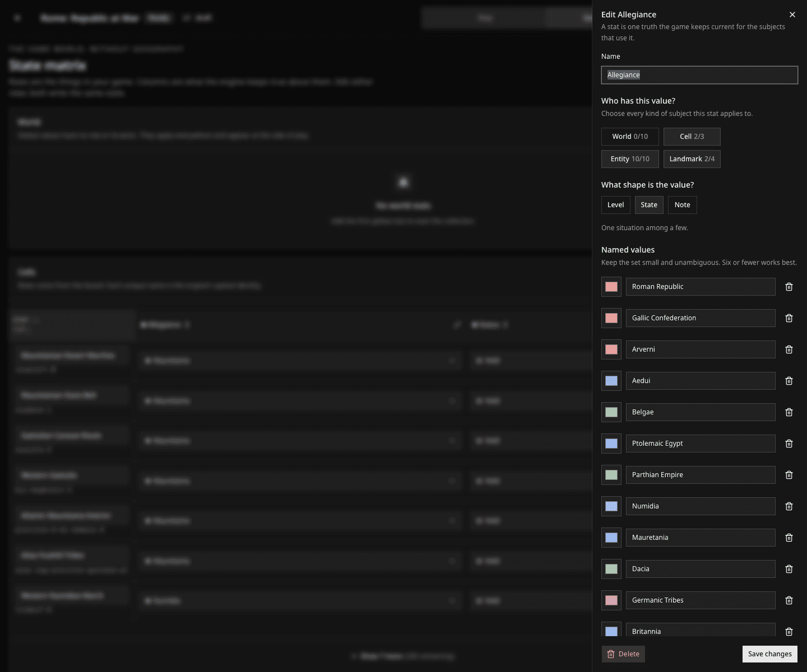The image size is (807, 672).
Task: Toggle the Landmark 2/4 subject option
Action: tap(692, 159)
